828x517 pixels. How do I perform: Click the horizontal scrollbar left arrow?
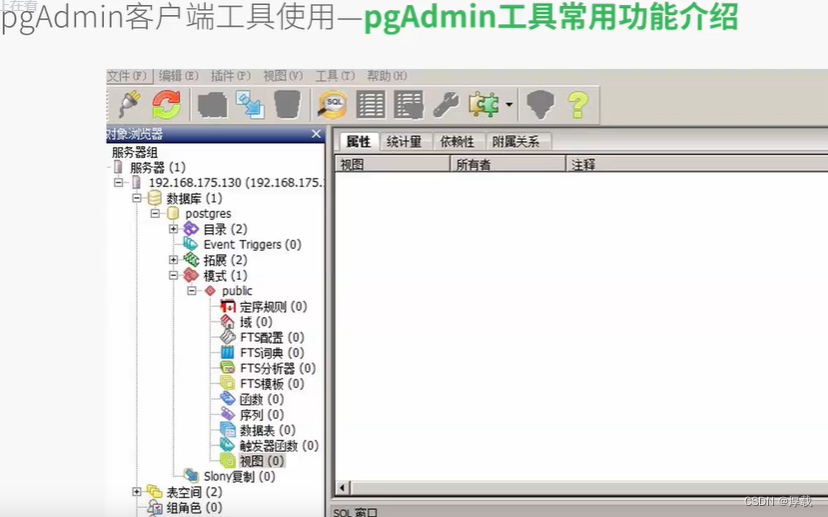pos(343,487)
